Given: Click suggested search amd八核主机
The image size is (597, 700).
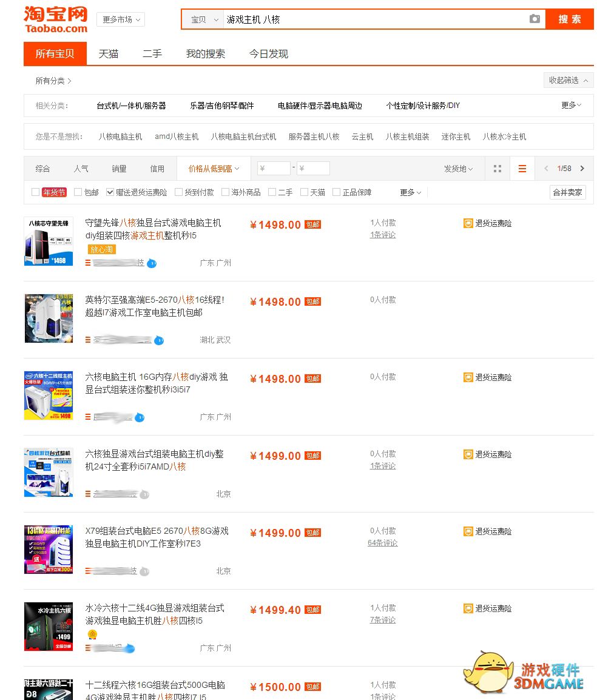Looking at the screenshot, I should tap(177, 136).
